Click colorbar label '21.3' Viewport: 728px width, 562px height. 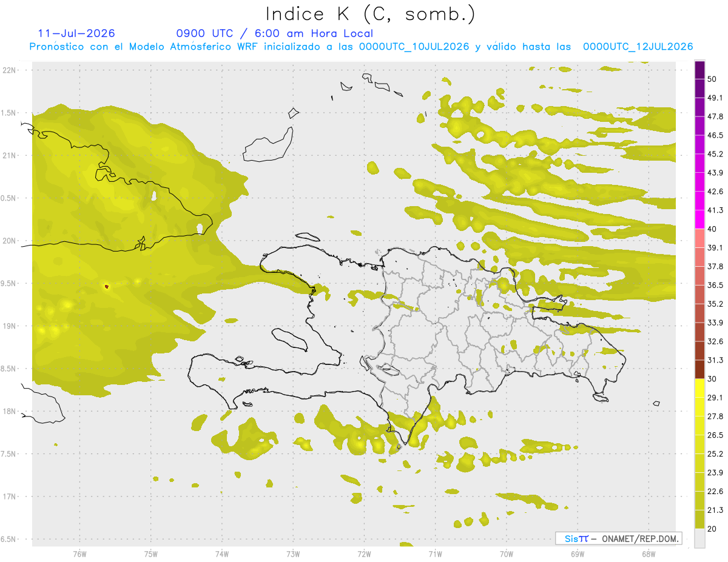pos(715,510)
